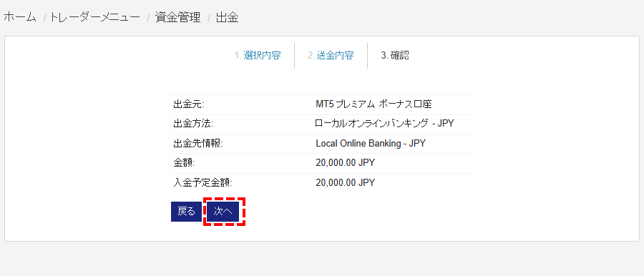Click the 次へ button
The width and height of the screenshot is (644, 276).
click(x=223, y=212)
